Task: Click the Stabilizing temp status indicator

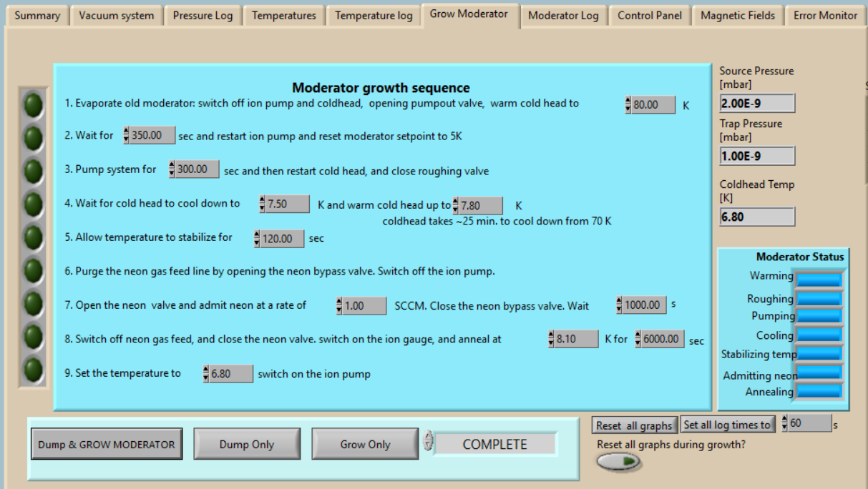Action: click(819, 354)
